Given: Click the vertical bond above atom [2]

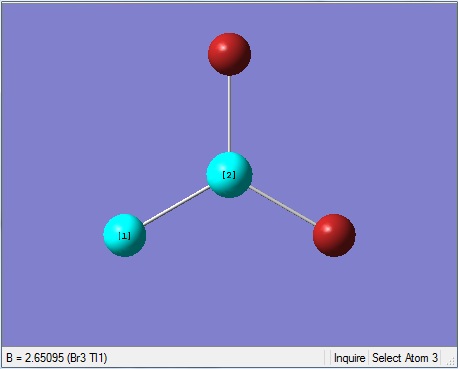Looking at the screenshot, I should click(x=229, y=114).
